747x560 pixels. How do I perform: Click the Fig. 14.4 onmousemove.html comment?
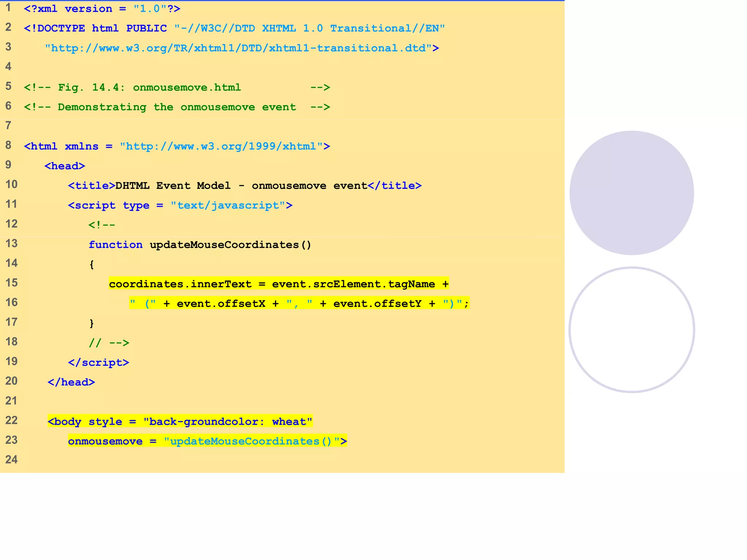[150, 87]
